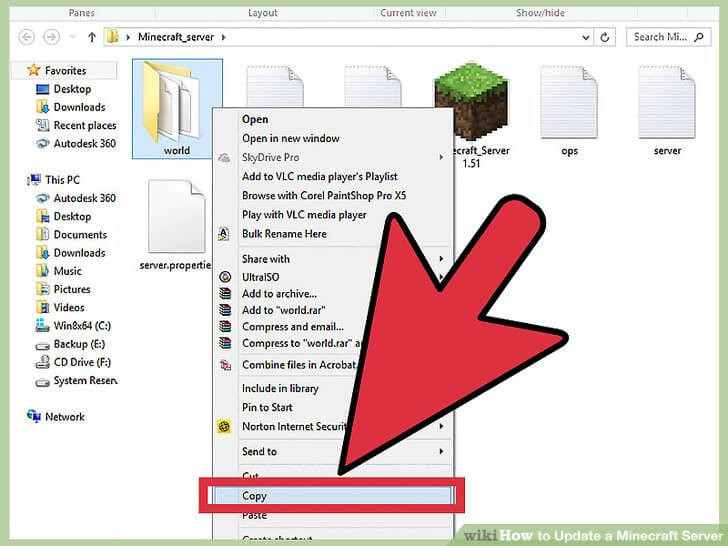The width and height of the screenshot is (728, 546).
Task: Choose Browse with Corel PaintShop Pro X5
Action: coord(324,195)
